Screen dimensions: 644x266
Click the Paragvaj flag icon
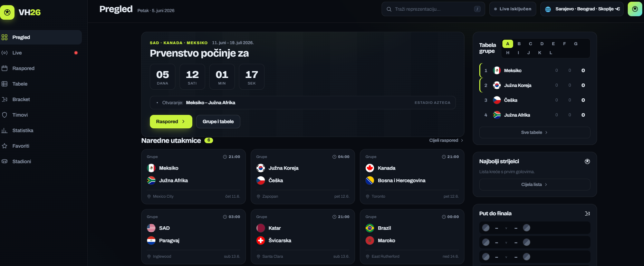pyautogui.click(x=151, y=240)
